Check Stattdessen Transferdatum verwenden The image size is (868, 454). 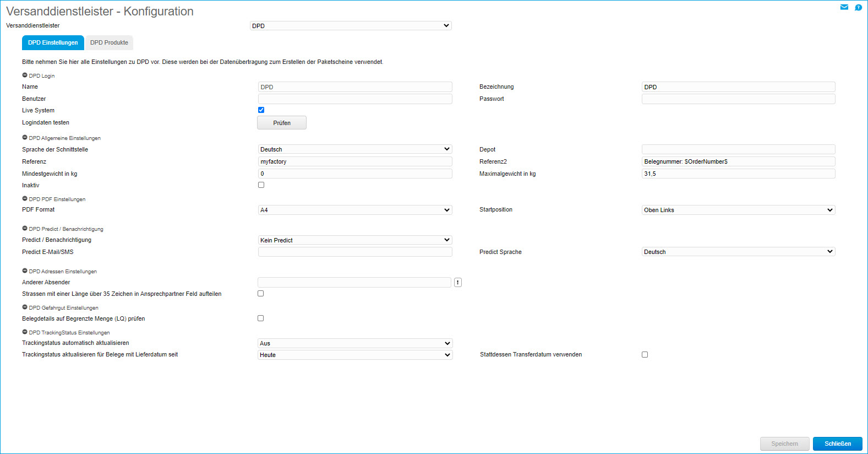click(x=645, y=355)
